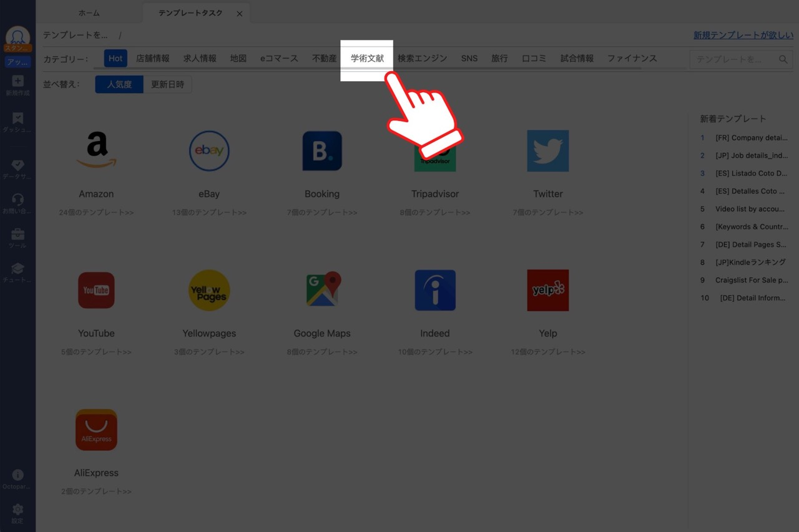Open eBay's 13個のテンプレート link
799x532 pixels.
pyautogui.click(x=209, y=213)
